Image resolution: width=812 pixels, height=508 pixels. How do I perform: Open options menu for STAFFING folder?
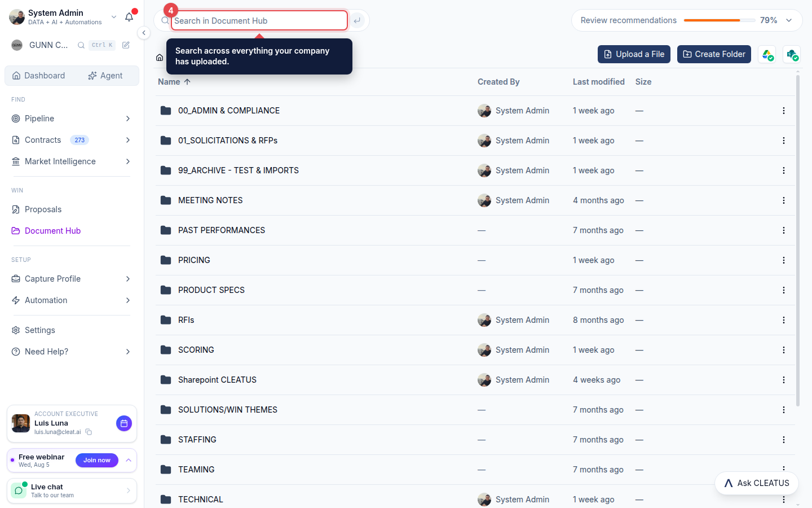(x=784, y=440)
